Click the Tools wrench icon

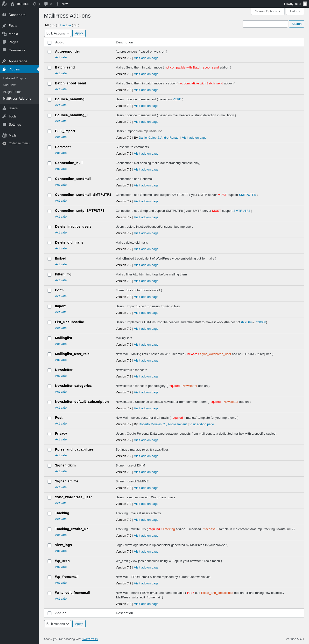4,116
